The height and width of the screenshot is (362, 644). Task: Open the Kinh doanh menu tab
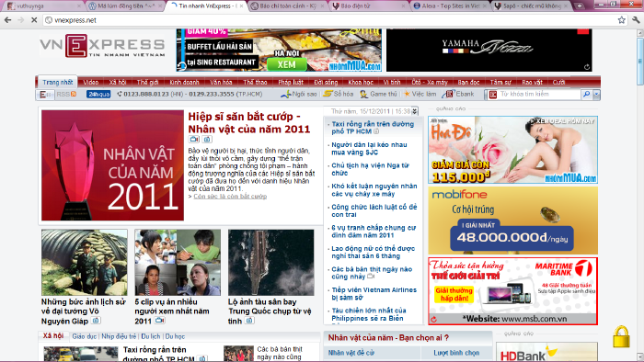(184, 82)
